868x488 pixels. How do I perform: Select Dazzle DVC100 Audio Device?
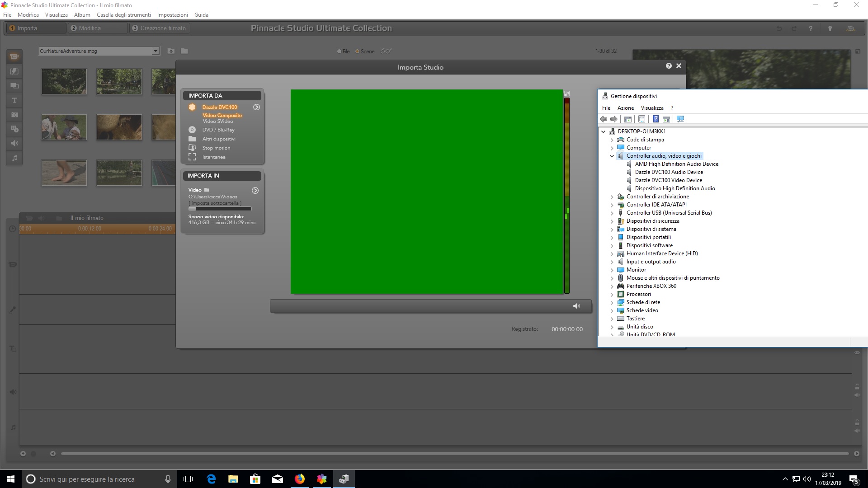tap(669, 172)
